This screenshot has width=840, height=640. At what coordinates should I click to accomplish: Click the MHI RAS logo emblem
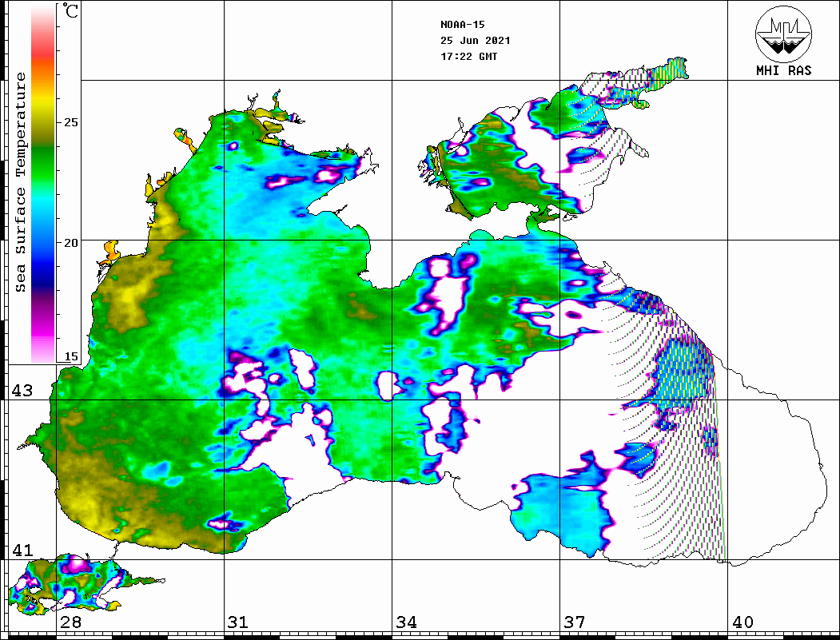click(x=784, y=34)
